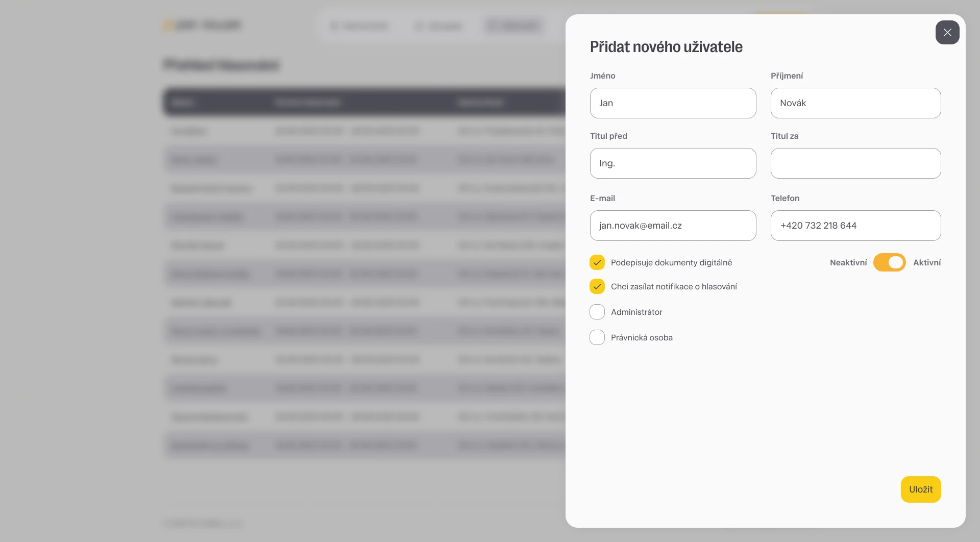980x542 pixels.
Task: Click the 'Příjmení' field label
Action: click(x=787, y=76)
